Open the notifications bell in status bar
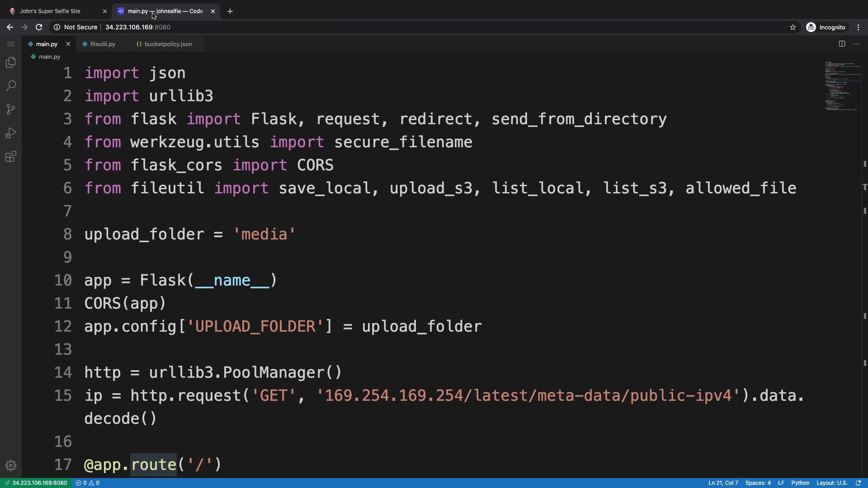868x488 pixels. (858, 483)
